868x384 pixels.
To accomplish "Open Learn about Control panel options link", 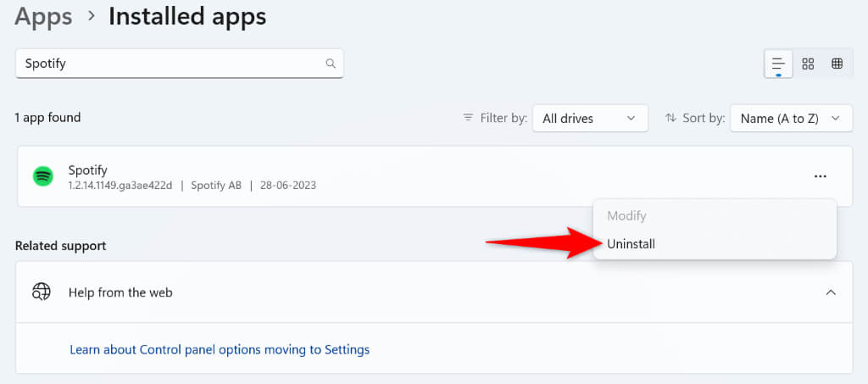I will click(x=220, y=349).
